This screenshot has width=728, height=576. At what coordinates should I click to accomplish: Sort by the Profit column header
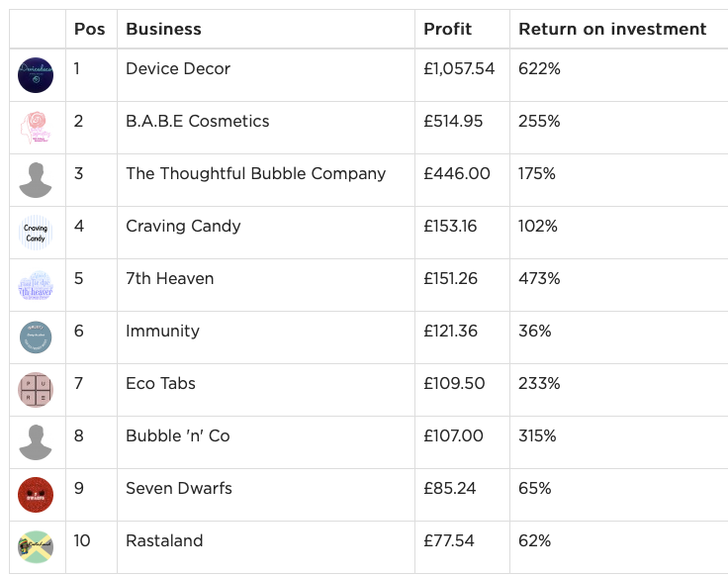click(447, 29)
